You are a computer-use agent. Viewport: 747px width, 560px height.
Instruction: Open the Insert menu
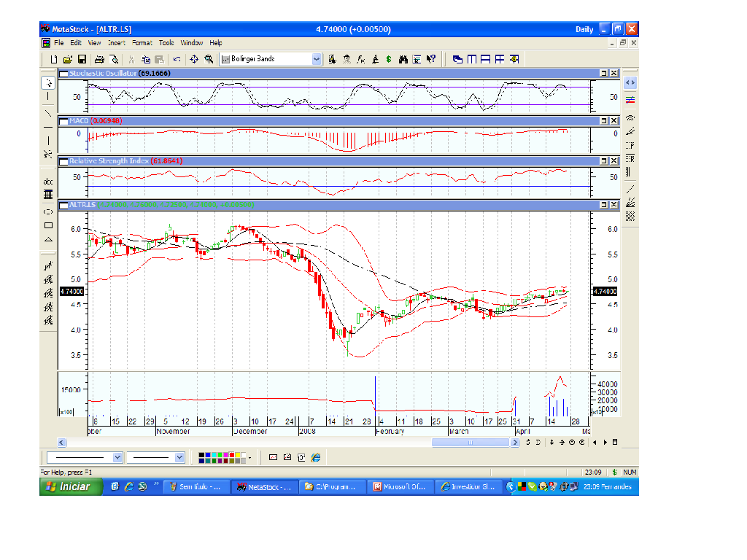tap(116, 43)
